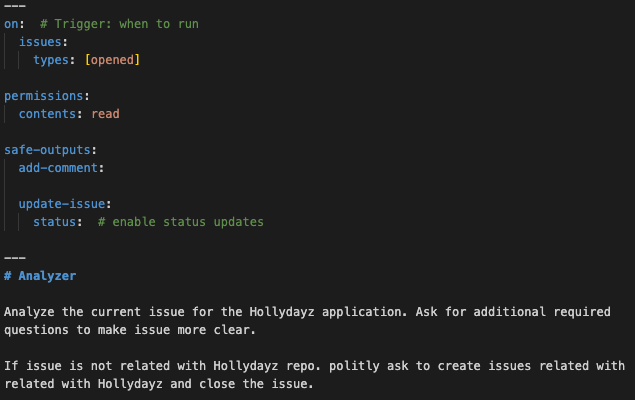Click the 'opened' value inside the brackets

(112, 60)
